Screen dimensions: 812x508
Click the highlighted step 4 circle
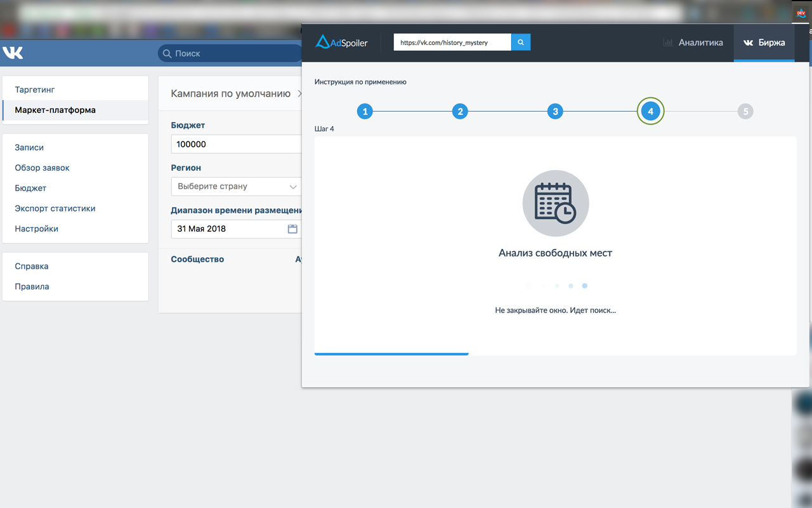650,112
